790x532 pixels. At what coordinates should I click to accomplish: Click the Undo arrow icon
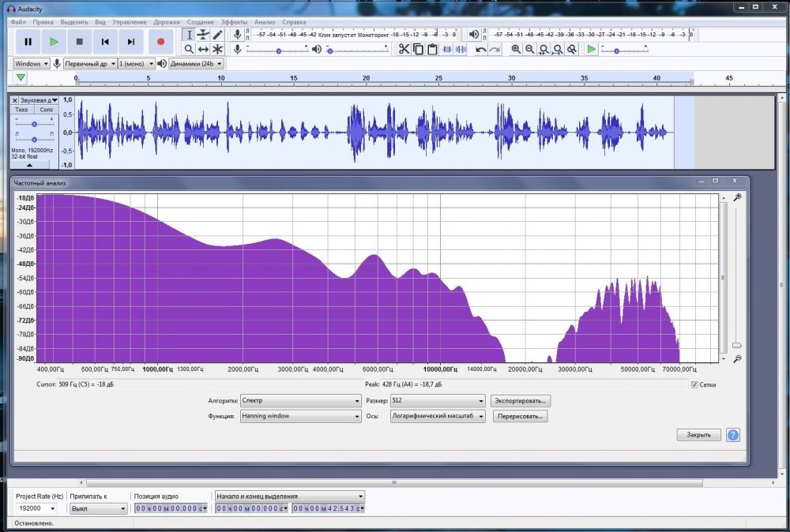point(480,49)
